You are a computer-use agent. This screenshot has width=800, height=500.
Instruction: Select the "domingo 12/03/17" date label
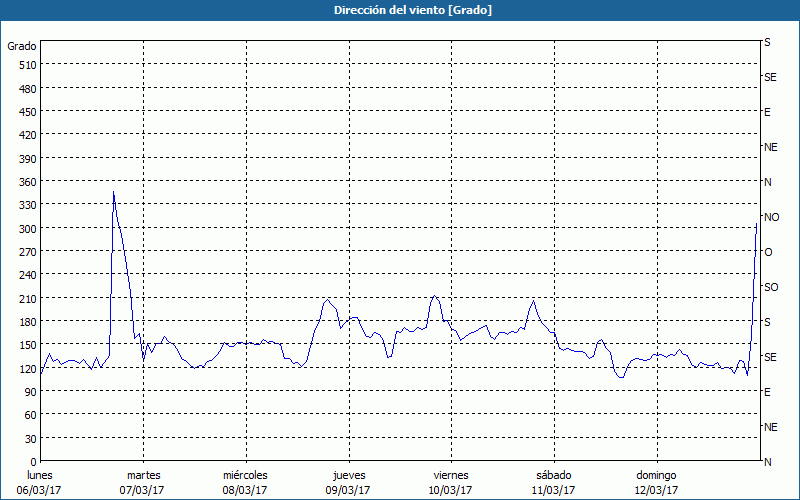coord(655,483)
